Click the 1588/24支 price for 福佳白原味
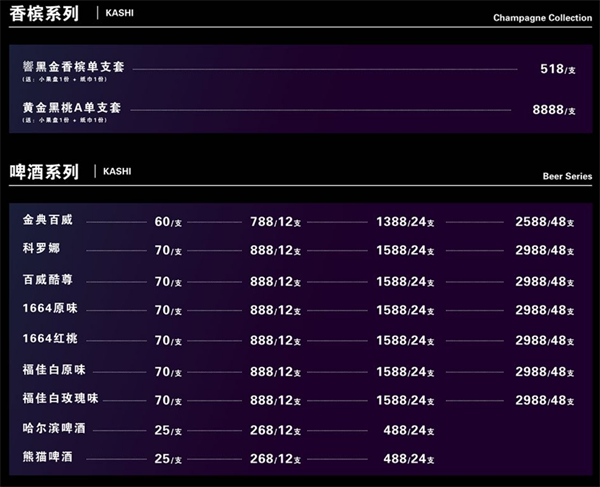 pyautogui.click(x=405, y=372)
